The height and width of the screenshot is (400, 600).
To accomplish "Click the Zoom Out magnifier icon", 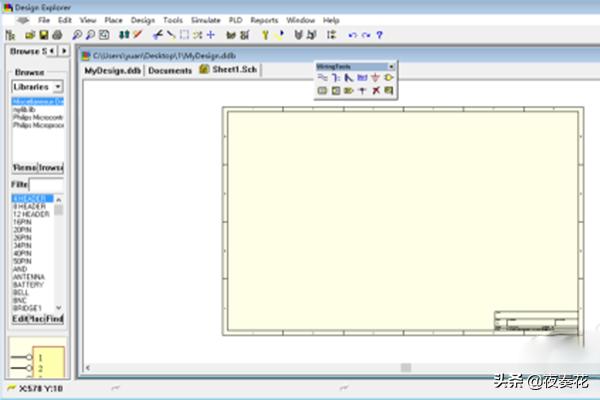I will click(x=90, y=35).
